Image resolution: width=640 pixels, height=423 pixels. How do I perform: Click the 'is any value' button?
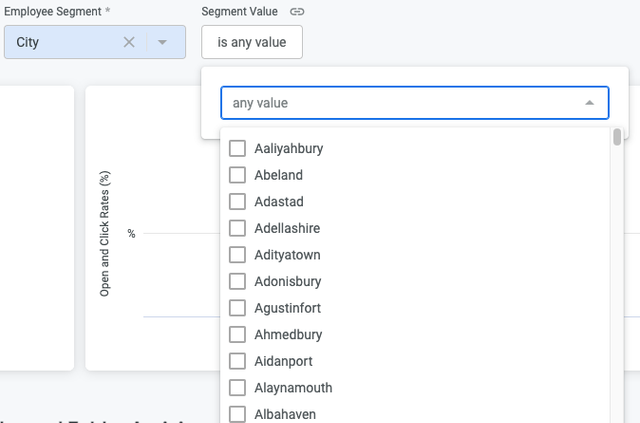(x=251, y=42)
